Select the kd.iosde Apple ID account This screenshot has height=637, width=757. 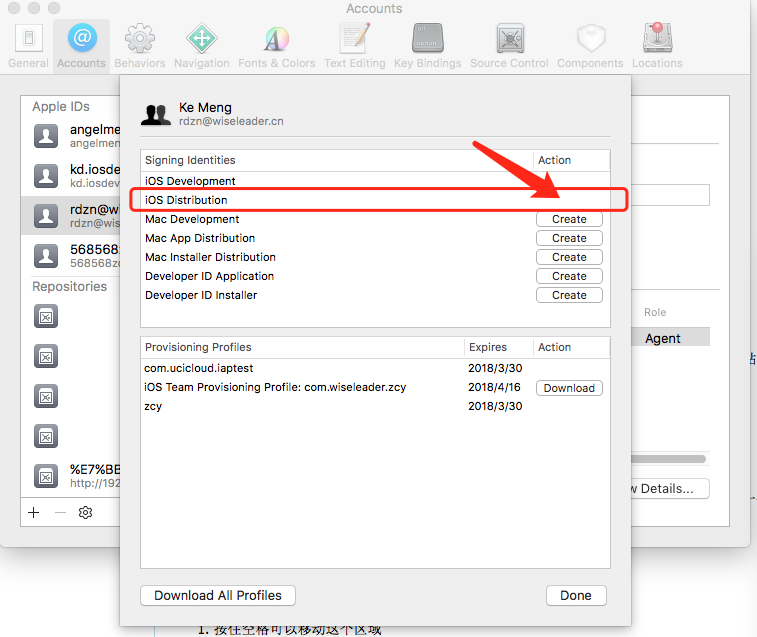70,176
